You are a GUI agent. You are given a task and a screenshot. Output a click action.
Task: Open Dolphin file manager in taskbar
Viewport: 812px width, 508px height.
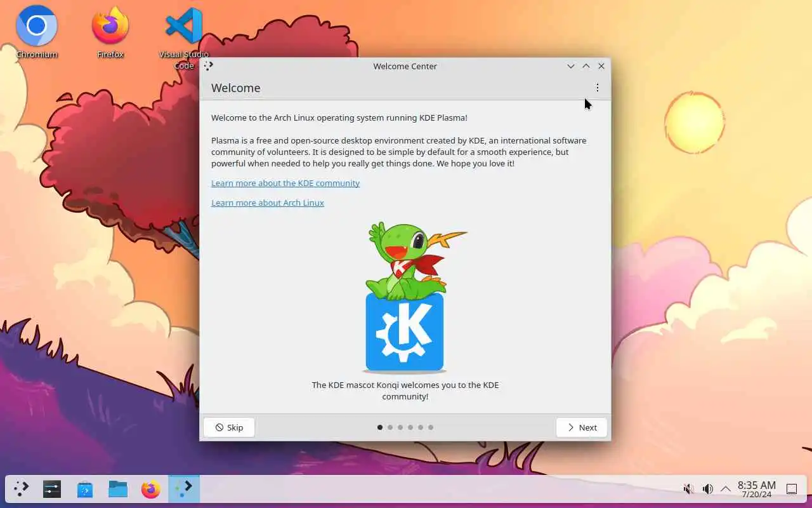118,489
